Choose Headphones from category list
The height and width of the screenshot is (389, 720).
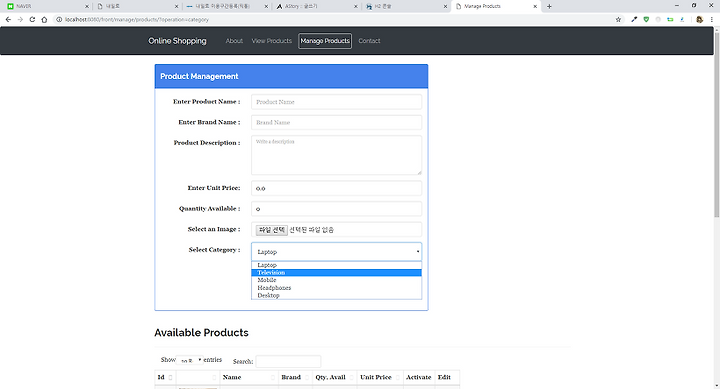[337, 288]
